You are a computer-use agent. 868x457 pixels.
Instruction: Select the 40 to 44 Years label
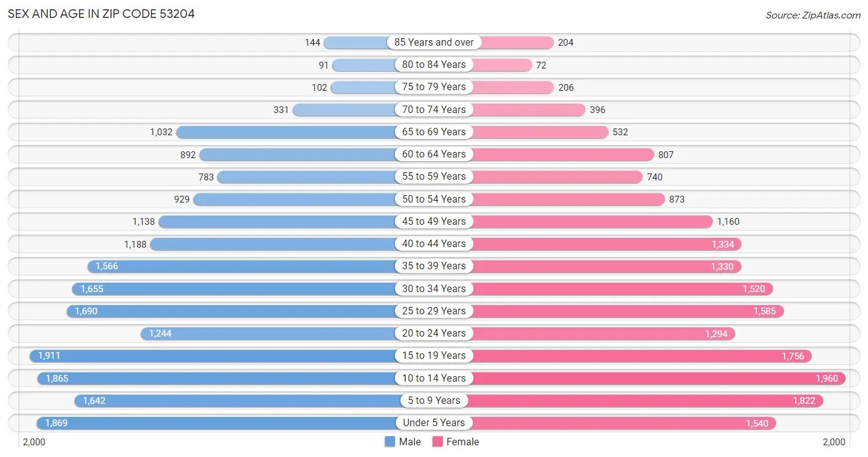pyautogui.click(x=434, y=244)
